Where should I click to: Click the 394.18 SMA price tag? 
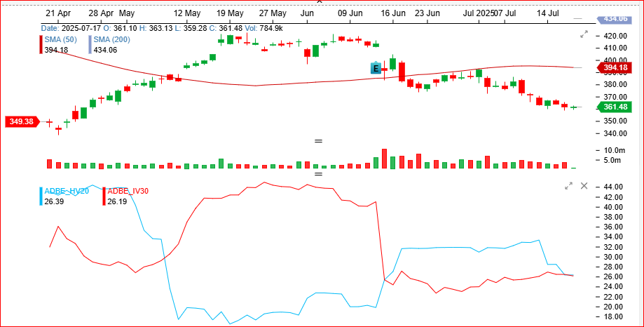tap(613, 67)
